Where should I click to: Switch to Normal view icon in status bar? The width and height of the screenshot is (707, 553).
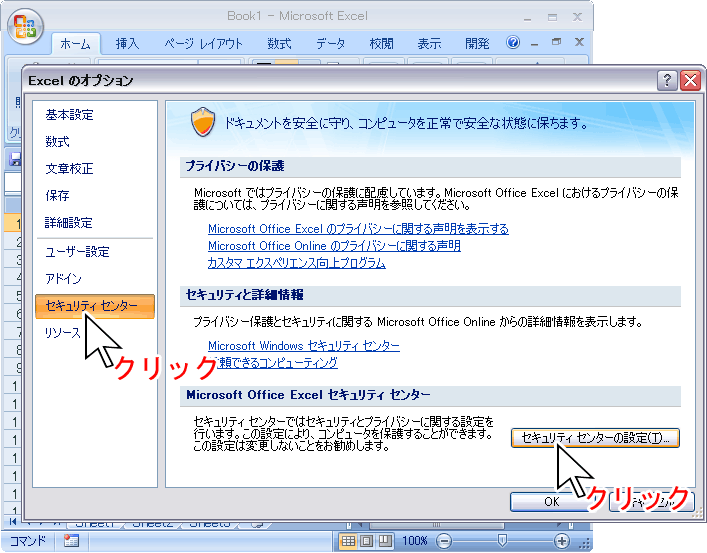(348, 540)
